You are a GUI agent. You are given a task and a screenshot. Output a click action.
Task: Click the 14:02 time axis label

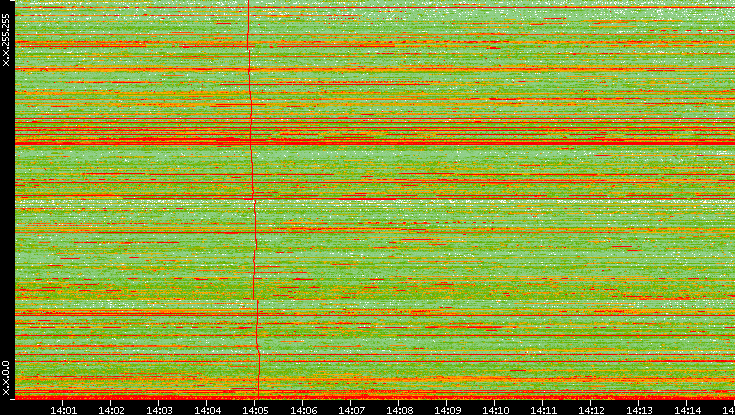tap(111, 410)
